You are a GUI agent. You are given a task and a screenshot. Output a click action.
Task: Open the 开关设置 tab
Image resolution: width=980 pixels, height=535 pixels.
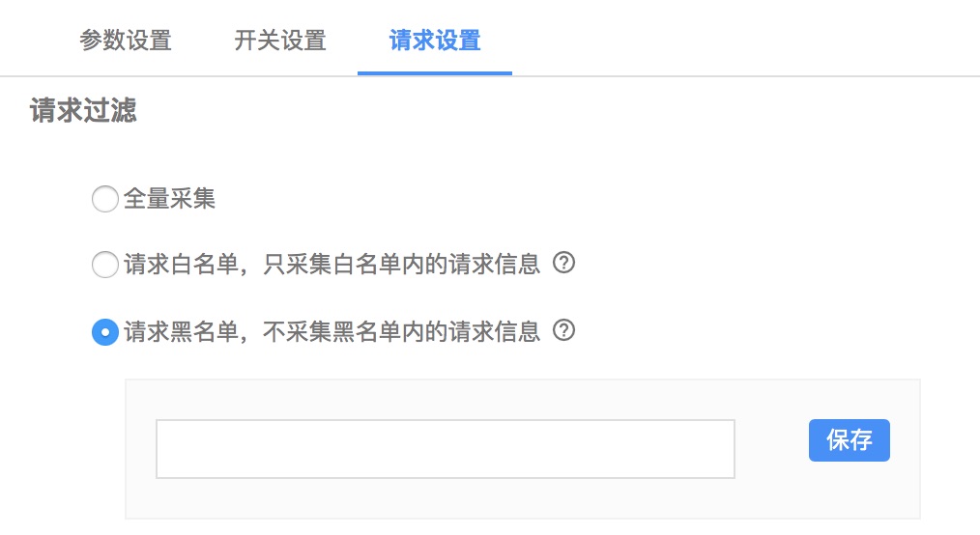click(280, 41)
